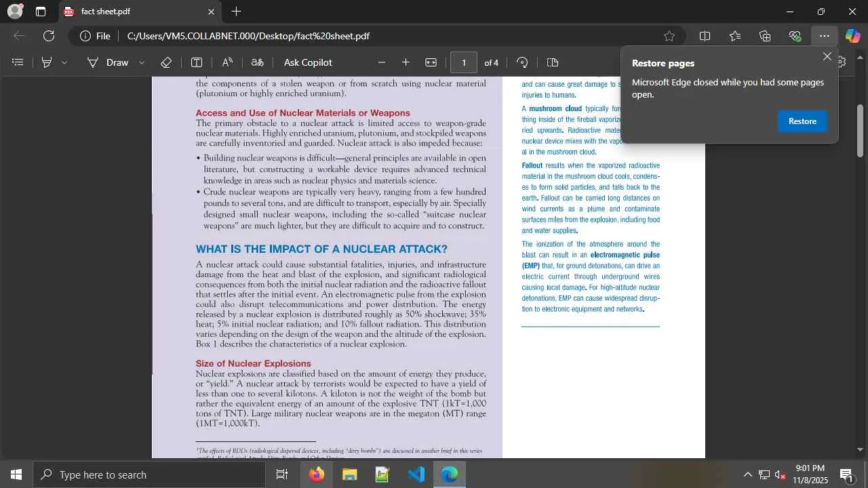
Task: Click 'Size of Nuclear Explosions' heading
Action: pyautogui.click(x=254, y=364)
